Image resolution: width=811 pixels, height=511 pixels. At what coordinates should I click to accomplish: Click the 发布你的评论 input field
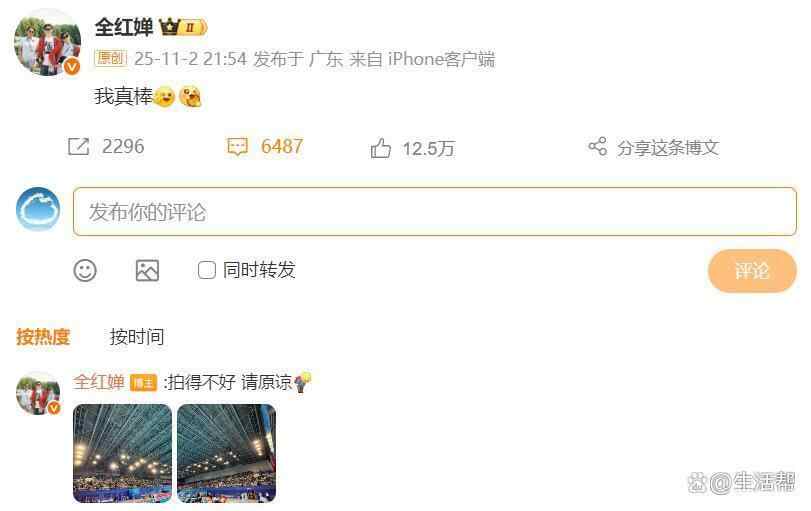434,212
